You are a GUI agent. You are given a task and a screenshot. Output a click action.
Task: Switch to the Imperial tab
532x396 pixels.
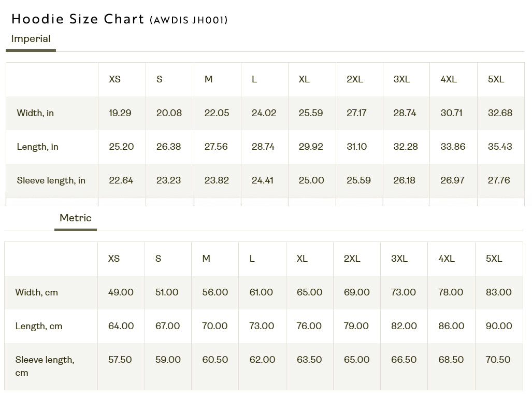[31, 39]
